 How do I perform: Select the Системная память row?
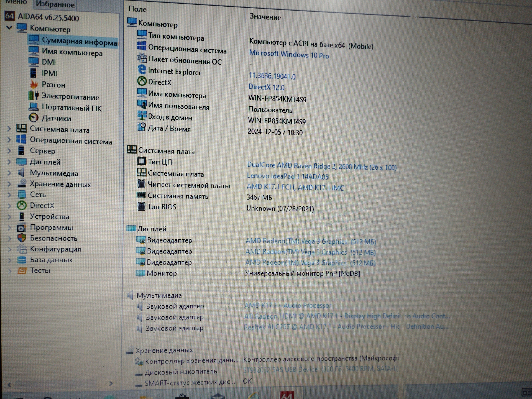coord(178,196)
